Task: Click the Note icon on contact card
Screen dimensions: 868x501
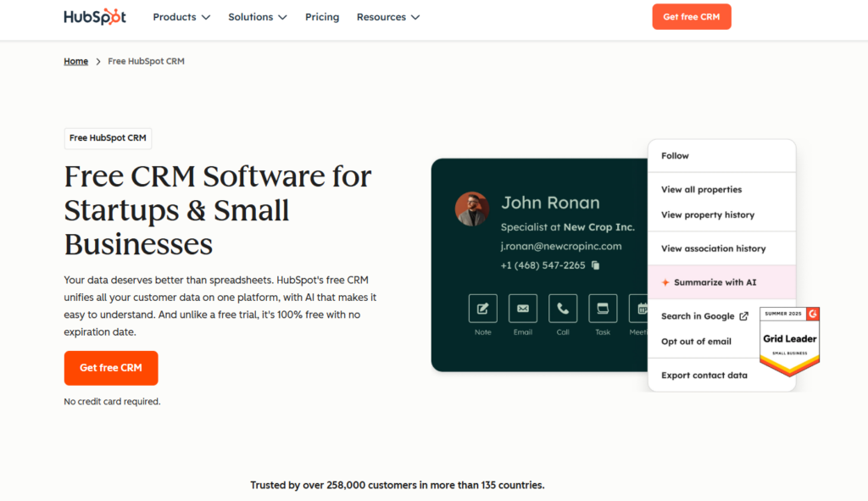Action: (483, 309)
